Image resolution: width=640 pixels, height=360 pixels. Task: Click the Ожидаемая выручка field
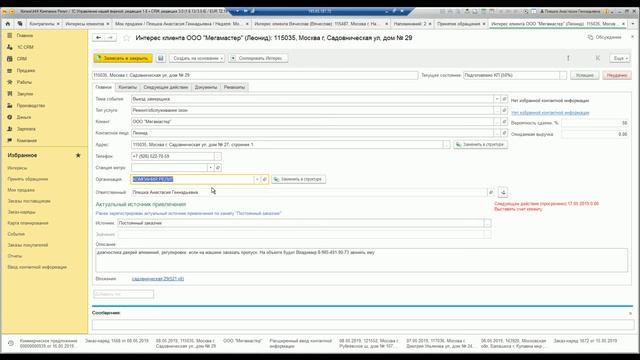(595, 134)
